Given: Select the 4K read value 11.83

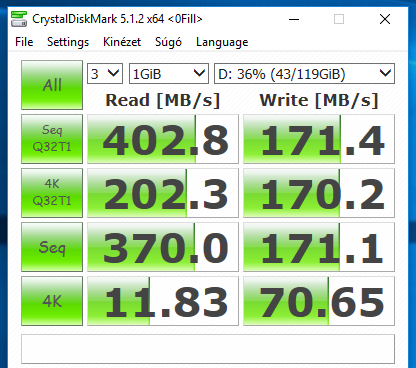Looking at the screenshot, I should pos(163,301).
